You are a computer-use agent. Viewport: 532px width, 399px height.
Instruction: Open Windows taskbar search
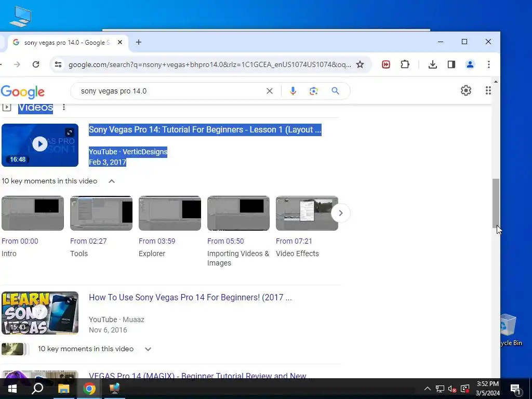37,389
